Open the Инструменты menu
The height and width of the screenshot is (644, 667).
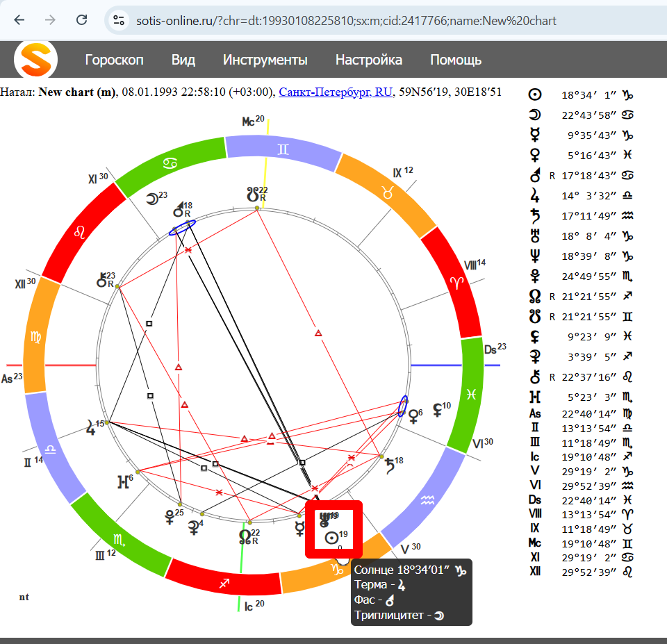pos(265,60)
